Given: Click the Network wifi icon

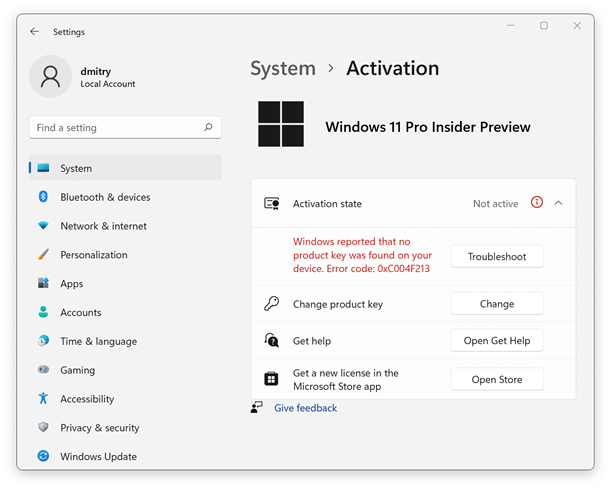Looking at the screenshot, I should [43, 225].
